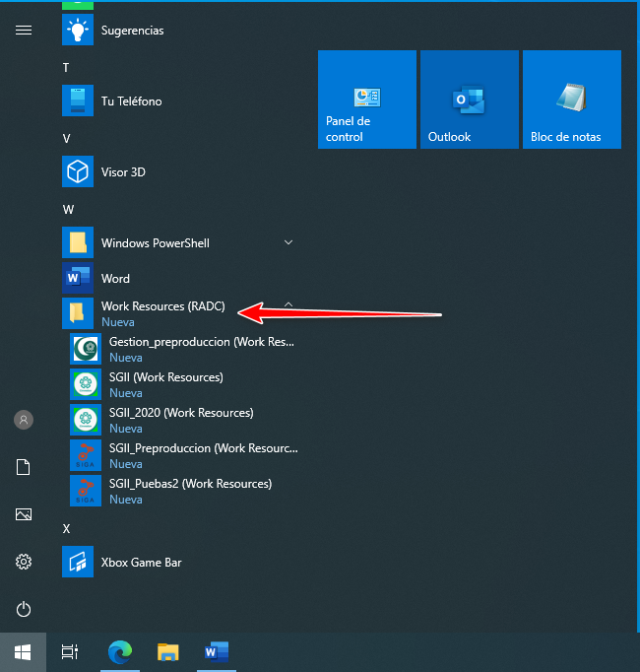Viewport: 640px width, 672px height.
Task: Expand the Start menu hamburger navigation
Action: [x=24, y=31]
